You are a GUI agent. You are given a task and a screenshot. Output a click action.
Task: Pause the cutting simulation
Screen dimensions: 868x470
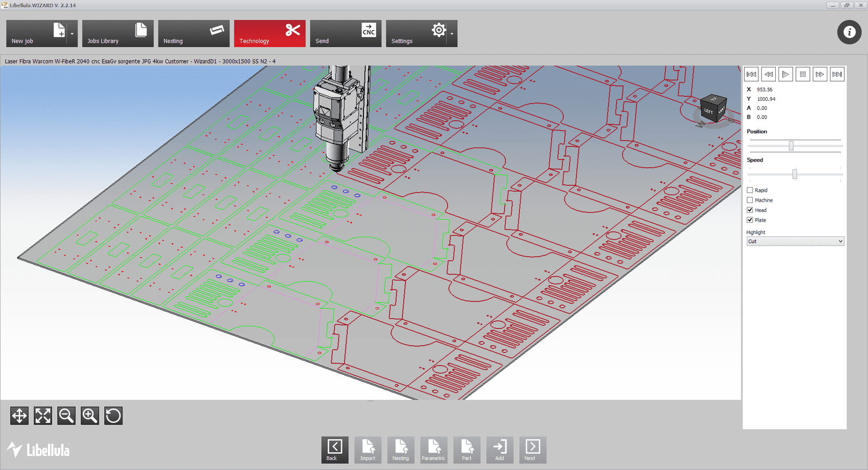coord(802,74)
